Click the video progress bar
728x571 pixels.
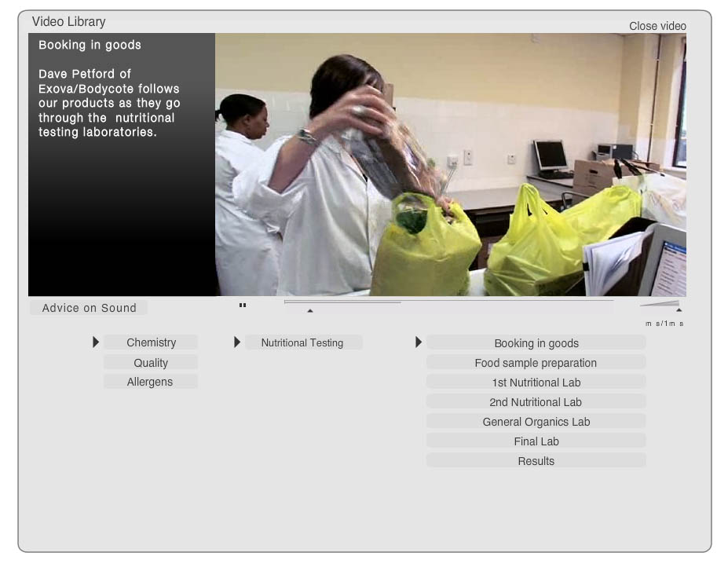448,302
